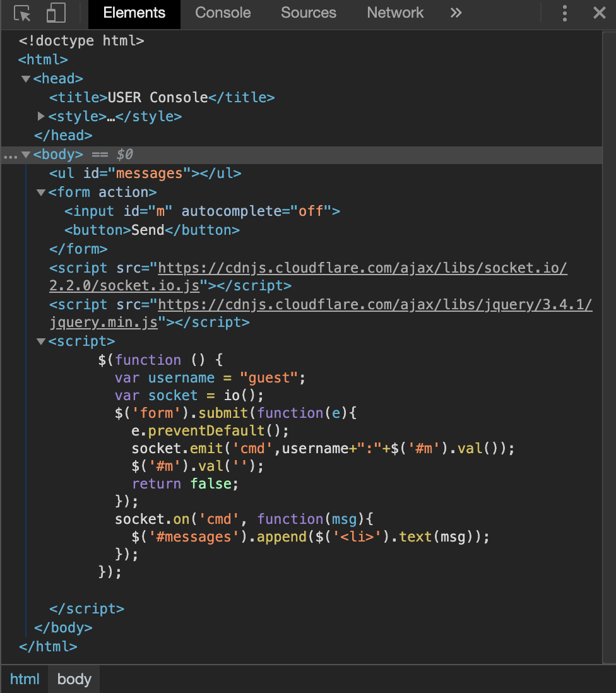Viewport: 616px width, 693px height.
Task: Click the e.preventDefault() line
Action: pyautogui.click(x=210, y=431)
